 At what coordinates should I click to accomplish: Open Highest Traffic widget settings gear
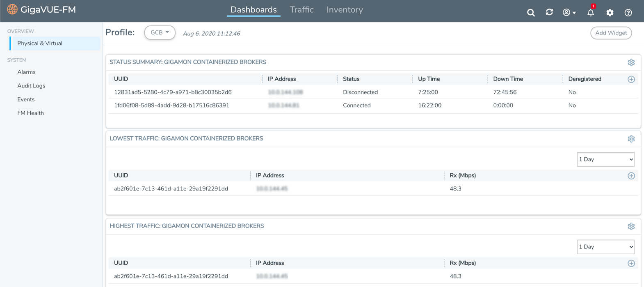click(631, 226)
